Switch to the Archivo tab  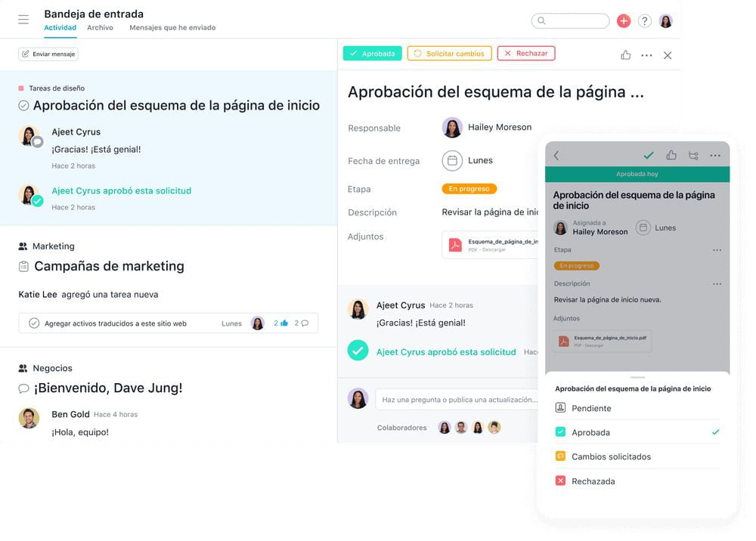point(100,28)
